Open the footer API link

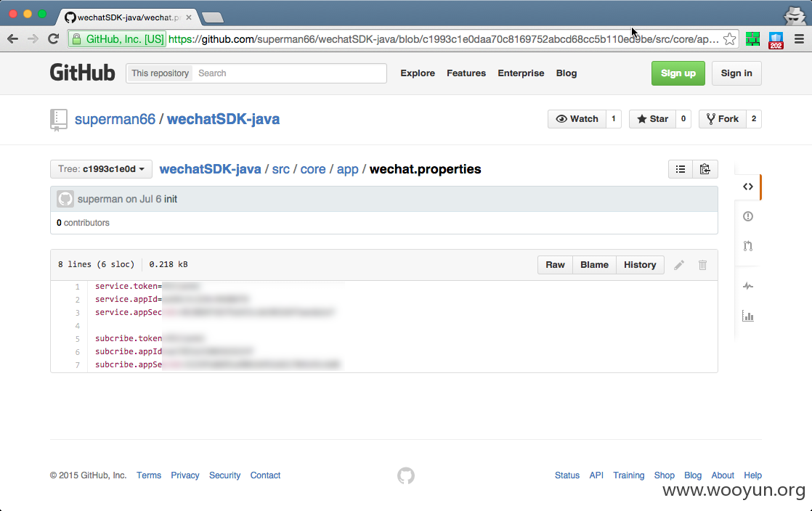pos(596,475)
